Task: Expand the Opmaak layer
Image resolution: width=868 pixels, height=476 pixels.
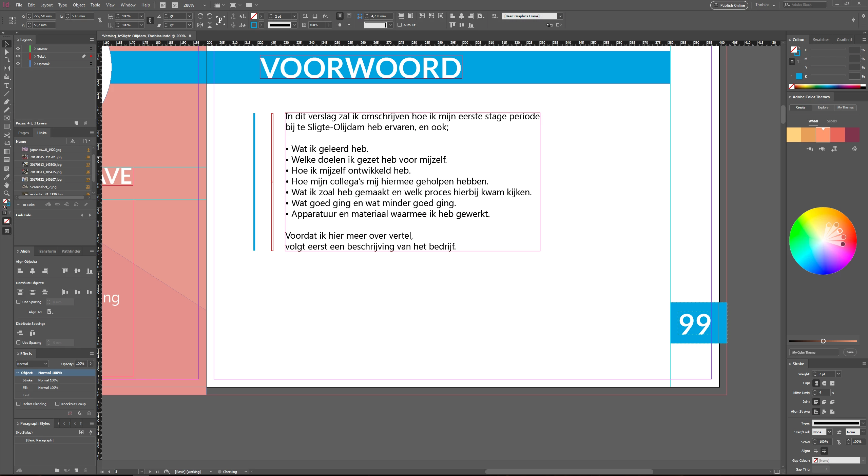Action: (35, 64)
